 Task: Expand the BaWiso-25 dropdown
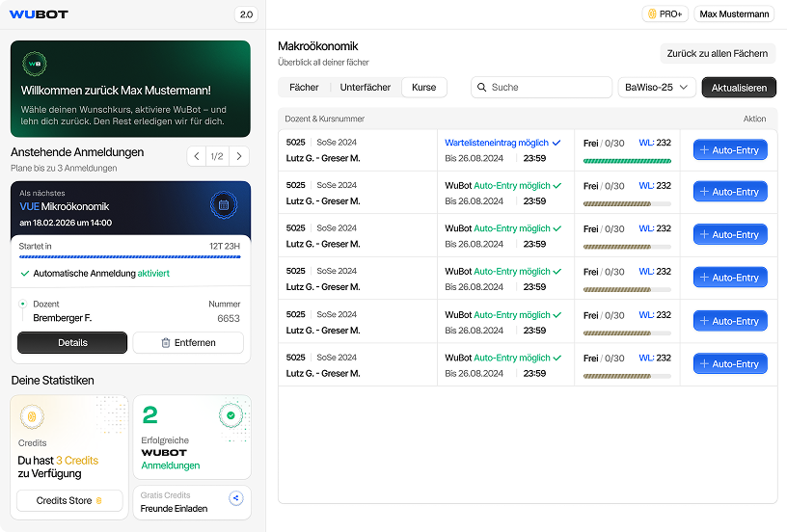coord(657,88)
